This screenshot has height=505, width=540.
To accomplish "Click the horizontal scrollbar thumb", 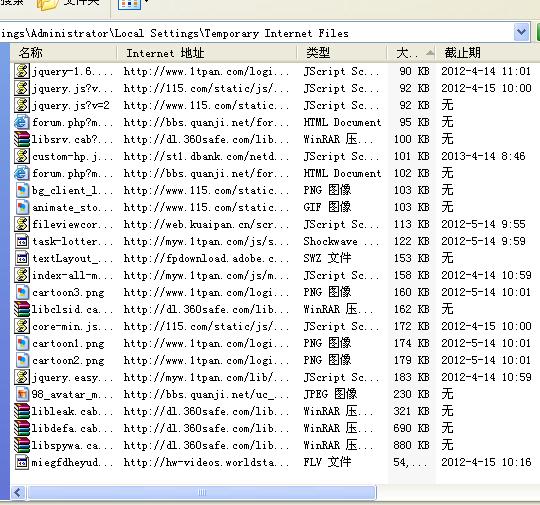I will [201, 493].
